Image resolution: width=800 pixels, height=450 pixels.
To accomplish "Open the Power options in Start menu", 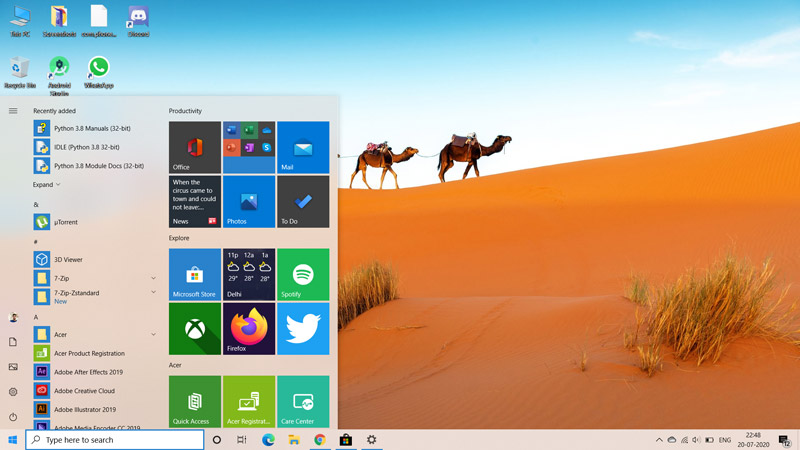I will (x=13, y=417).
